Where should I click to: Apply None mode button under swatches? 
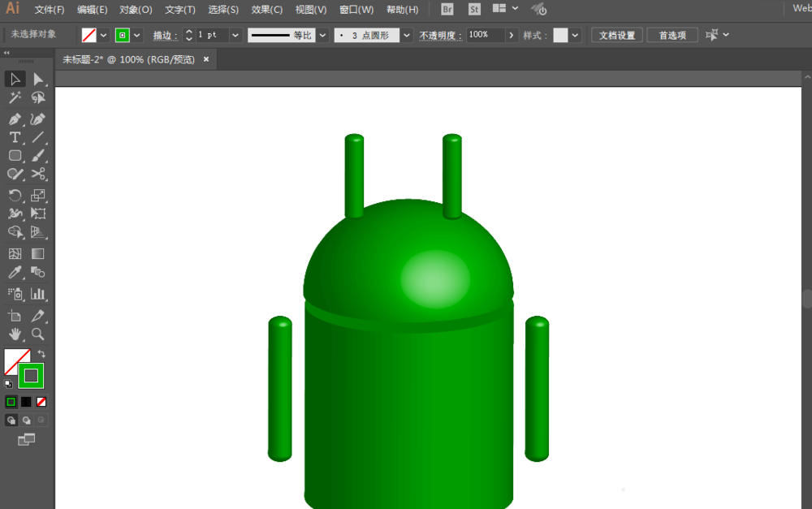41,402
